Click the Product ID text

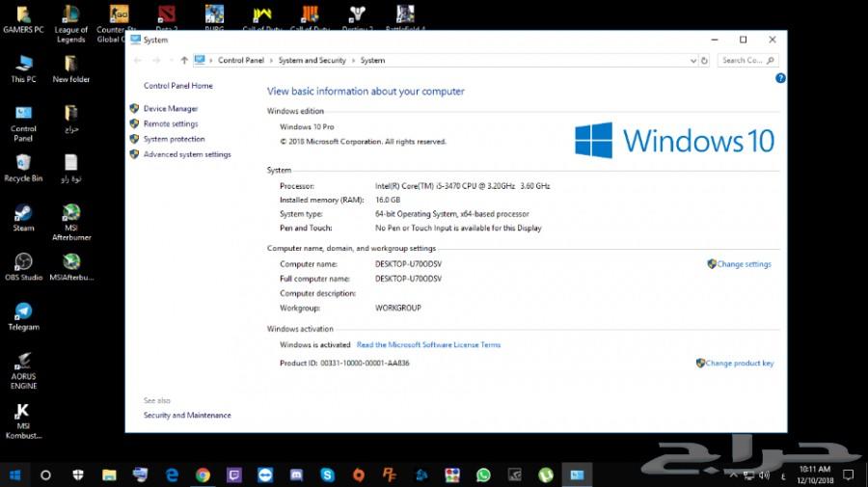coord(344,363)
